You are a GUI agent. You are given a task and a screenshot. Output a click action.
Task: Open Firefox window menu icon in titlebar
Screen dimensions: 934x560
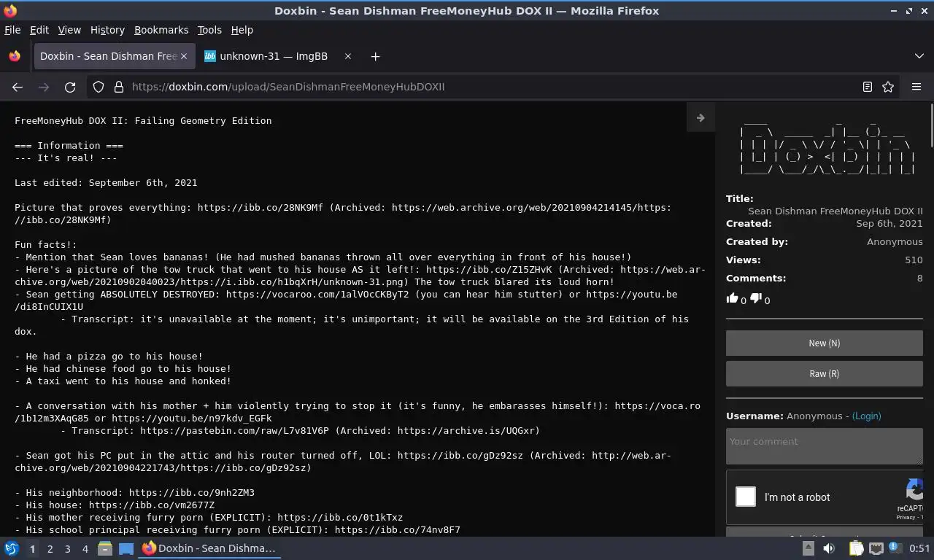pos(10,11)
